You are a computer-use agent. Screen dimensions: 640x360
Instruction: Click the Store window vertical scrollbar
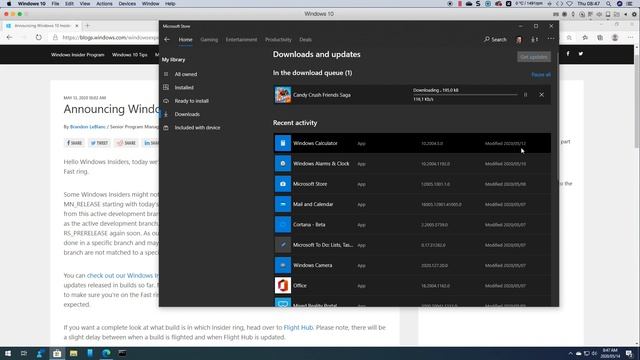[x=557, y=118]
